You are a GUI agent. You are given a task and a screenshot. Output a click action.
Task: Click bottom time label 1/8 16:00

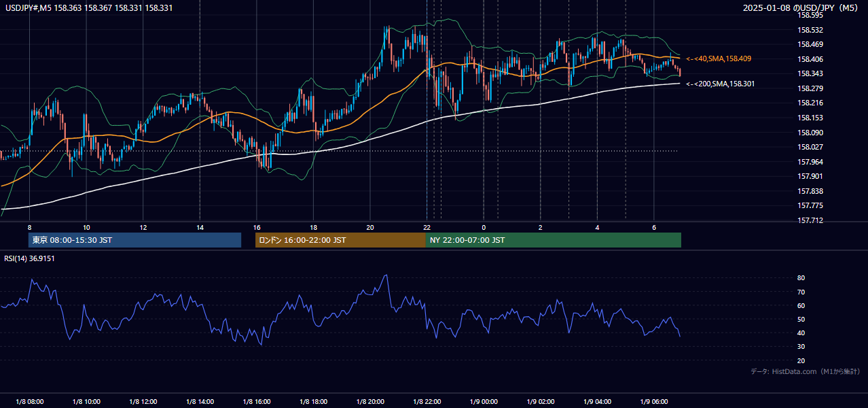click(x=256, y=402)
